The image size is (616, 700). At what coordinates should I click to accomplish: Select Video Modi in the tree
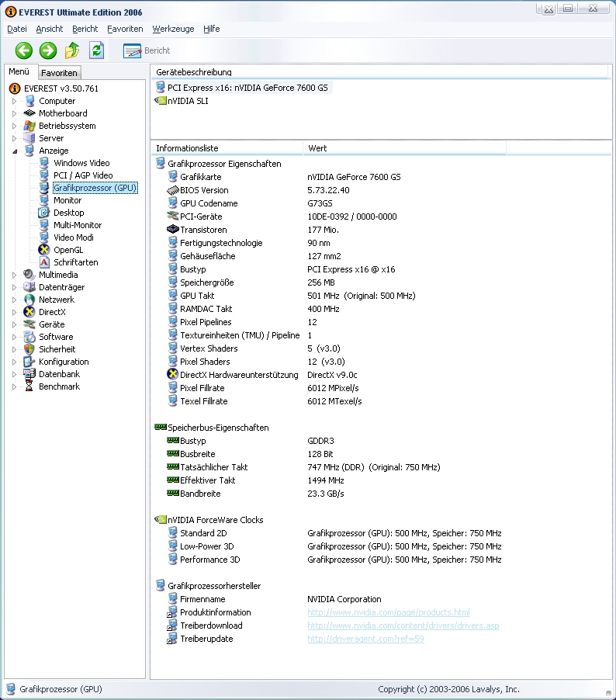point(74,237)
